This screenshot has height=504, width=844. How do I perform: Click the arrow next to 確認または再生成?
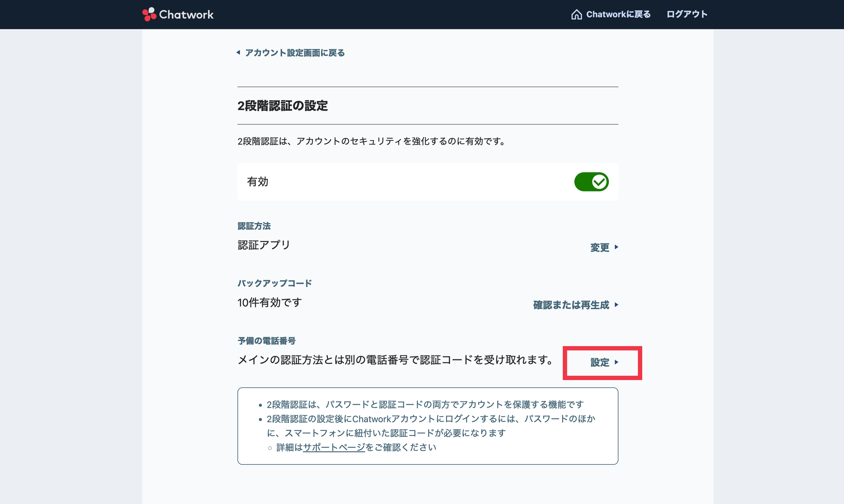tap(616, 305)
